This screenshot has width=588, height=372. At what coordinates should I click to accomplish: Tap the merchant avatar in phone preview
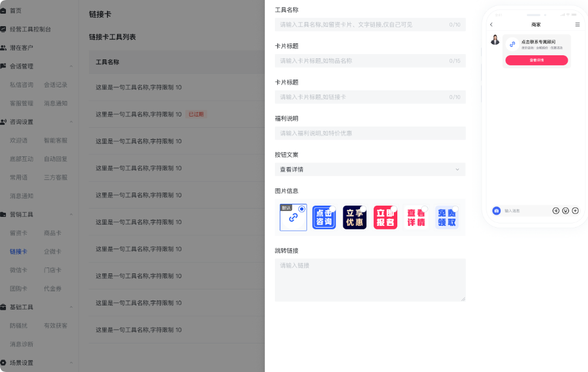point(495,40)
